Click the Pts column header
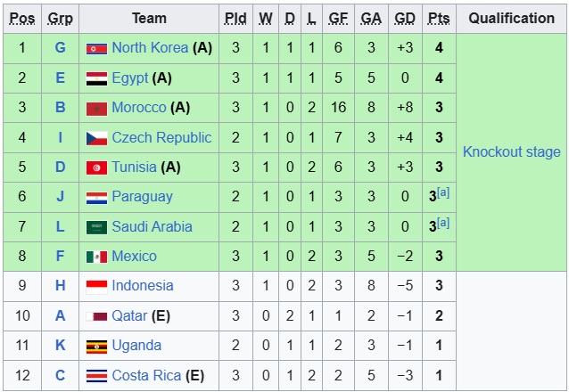The height and width of the screenshot is (392, 569). pyautogui.click(x=438, y=18)
